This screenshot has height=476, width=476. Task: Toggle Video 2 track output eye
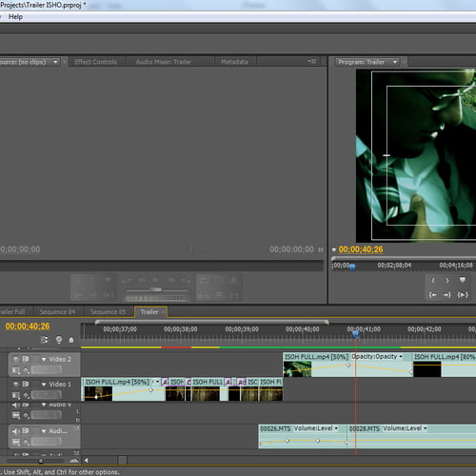(x=16, y=359)
